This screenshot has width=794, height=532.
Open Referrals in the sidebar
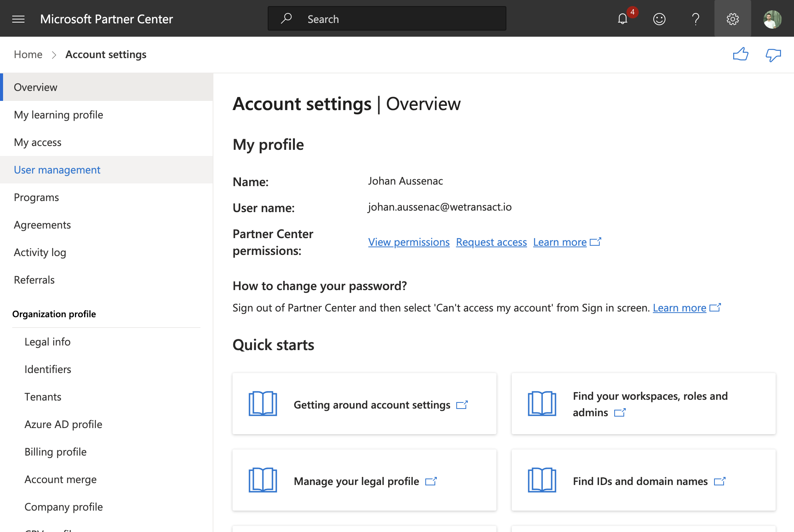click(x=106, y=280)
